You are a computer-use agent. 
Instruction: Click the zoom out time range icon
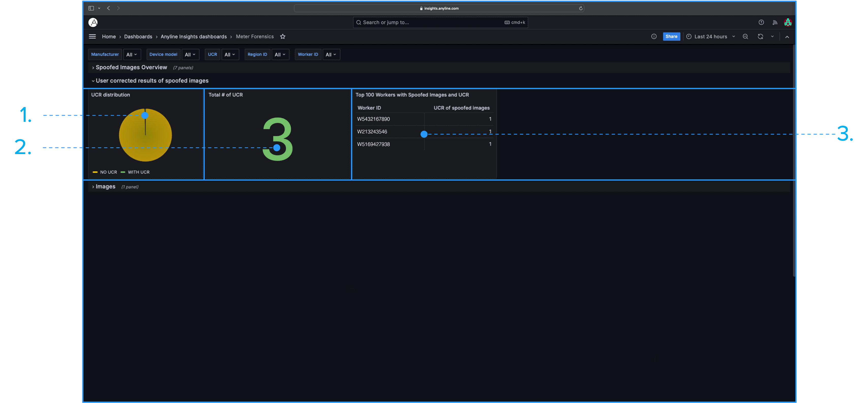click(x=745, y=36)
